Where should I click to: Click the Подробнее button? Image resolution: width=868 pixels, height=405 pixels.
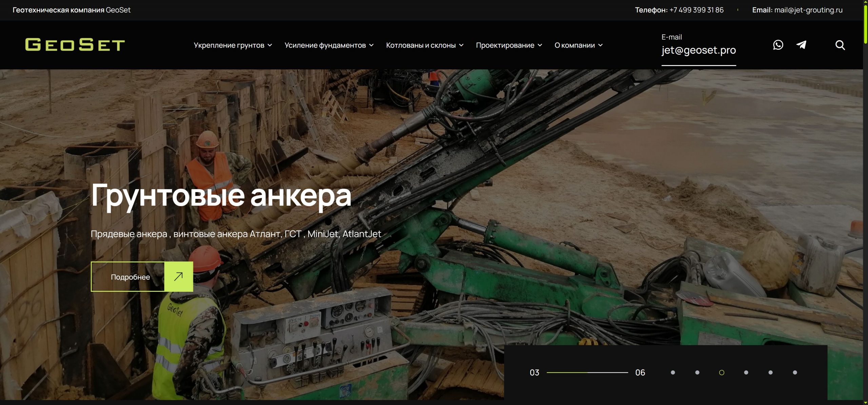tap(130, 277)
